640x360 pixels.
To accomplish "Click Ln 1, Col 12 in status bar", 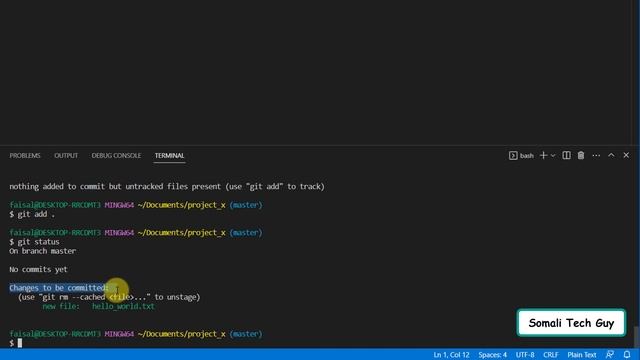I will point(451,355).
